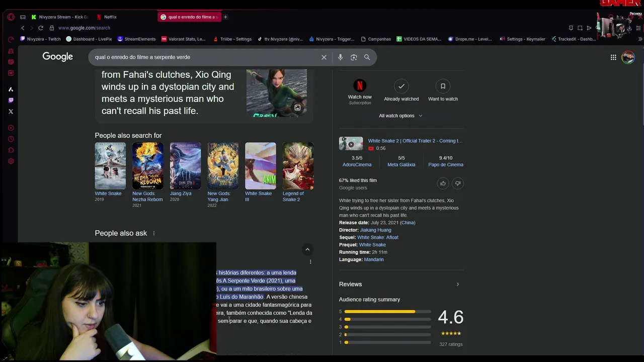The image size is (644, 362).
Task: Open the Opera GX main menu logo
Action: [11, 17]
